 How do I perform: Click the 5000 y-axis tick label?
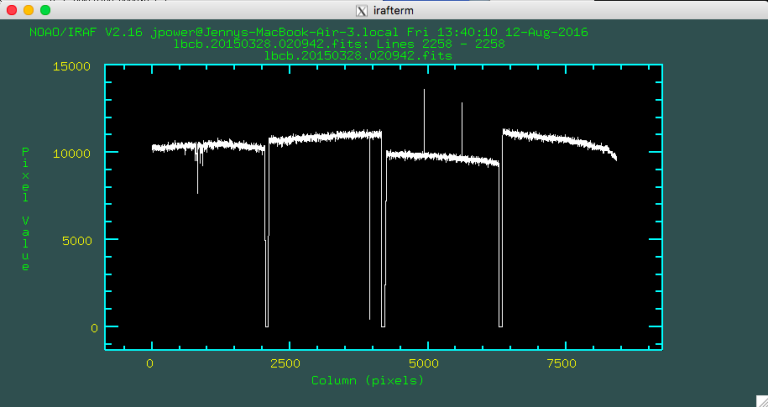coord(76,240)
